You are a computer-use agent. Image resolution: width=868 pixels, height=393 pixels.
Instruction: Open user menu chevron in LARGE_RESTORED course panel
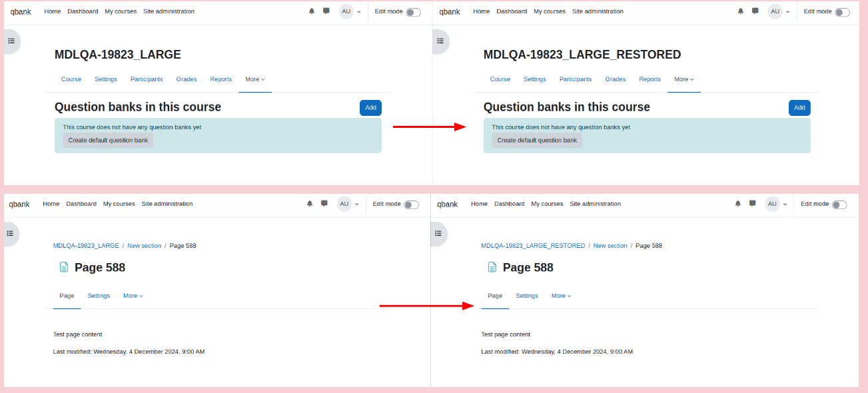coord(788,11)
